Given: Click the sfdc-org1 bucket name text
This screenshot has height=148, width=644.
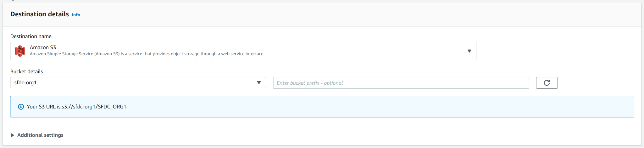Looking at the screenshot, I should click(x=25, y=83).
